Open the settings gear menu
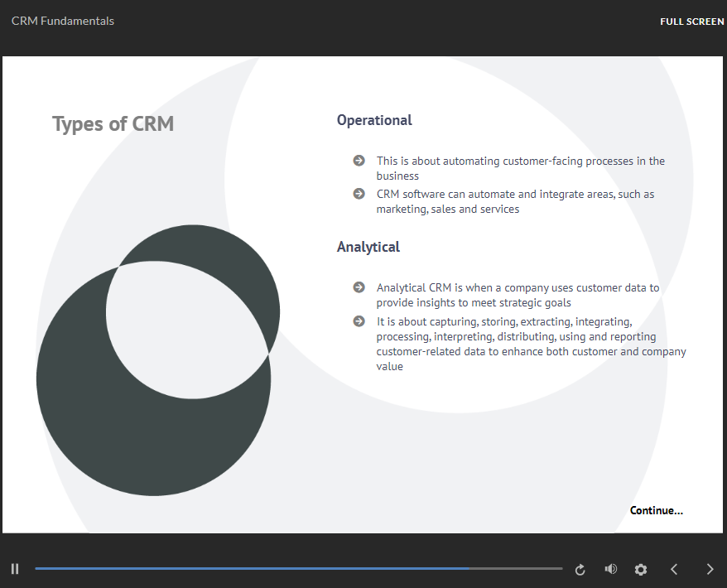The width and height of the screenshot is (727, 588). tap(641, 570)
